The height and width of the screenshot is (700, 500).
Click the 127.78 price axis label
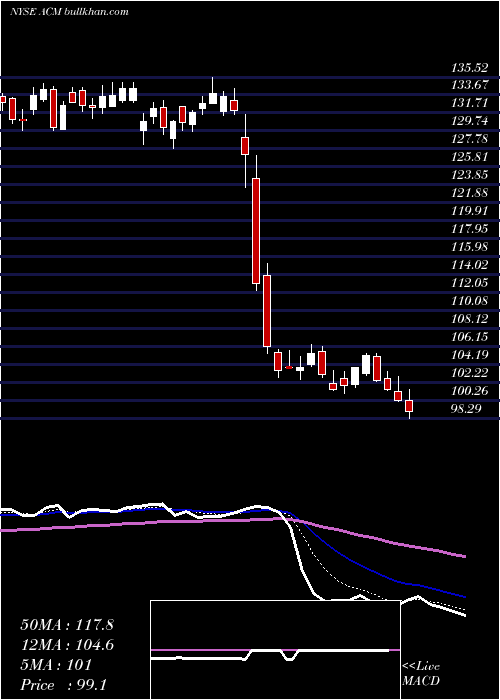(x=470, y=139)
